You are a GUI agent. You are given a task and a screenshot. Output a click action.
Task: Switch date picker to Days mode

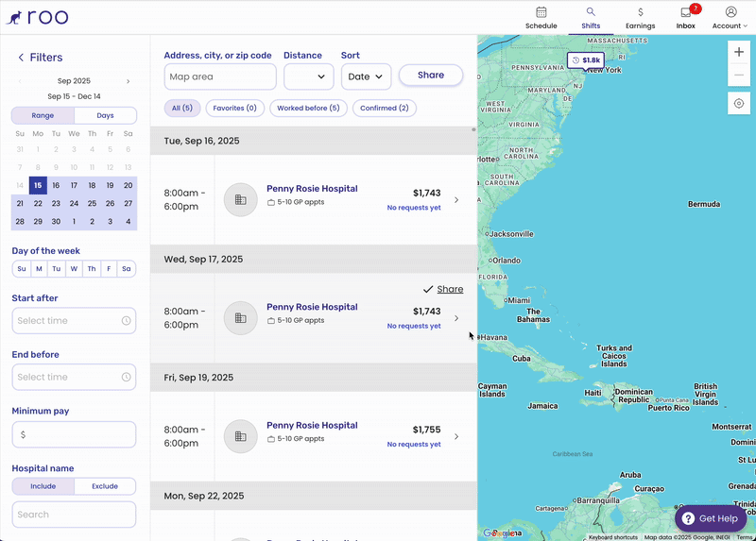tap(105, 115)
